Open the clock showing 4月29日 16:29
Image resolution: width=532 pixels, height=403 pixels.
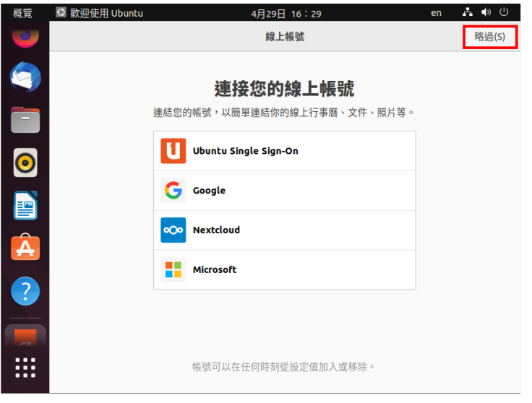coord(286,14)
